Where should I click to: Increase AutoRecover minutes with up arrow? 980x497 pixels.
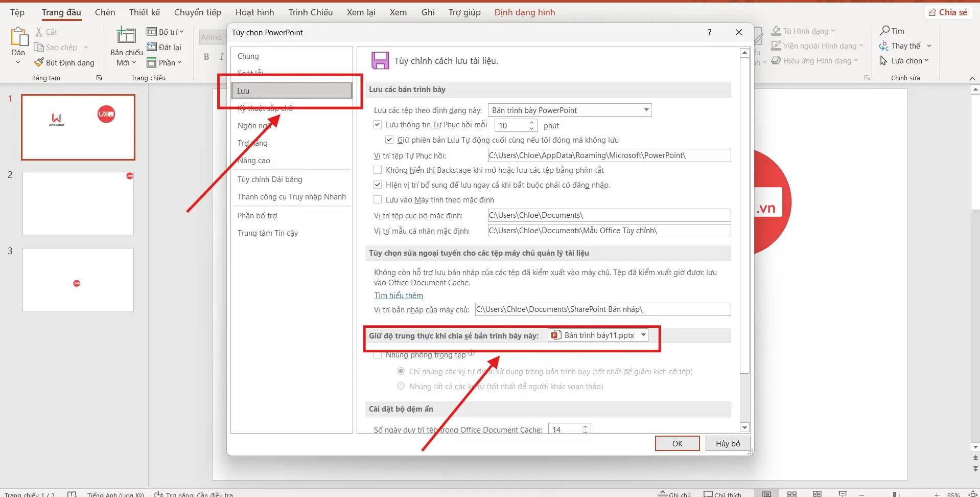tap(532, 122)
